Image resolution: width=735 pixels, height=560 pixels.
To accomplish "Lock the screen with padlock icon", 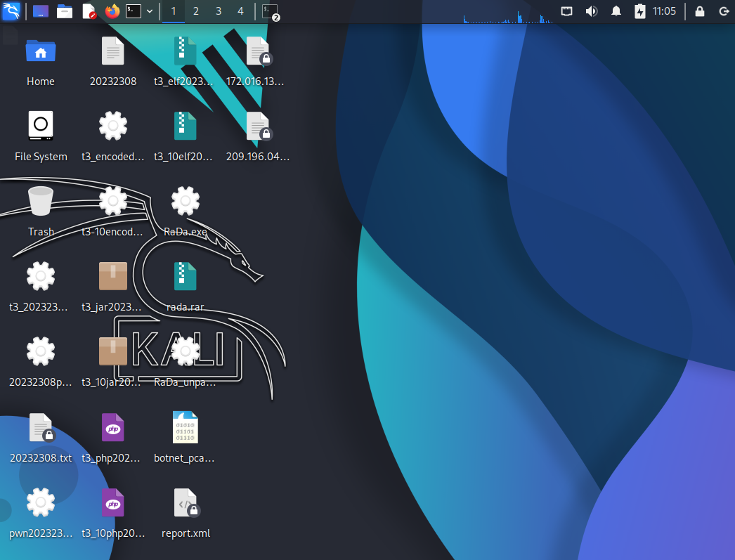I will click(x=700, y=11).
